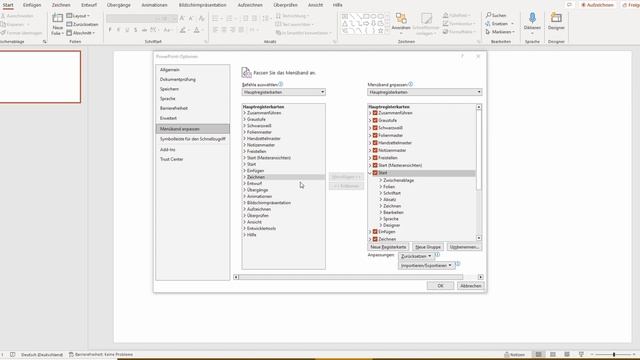Click info icon beside Importieren/Exportieren

pos(458,264)
